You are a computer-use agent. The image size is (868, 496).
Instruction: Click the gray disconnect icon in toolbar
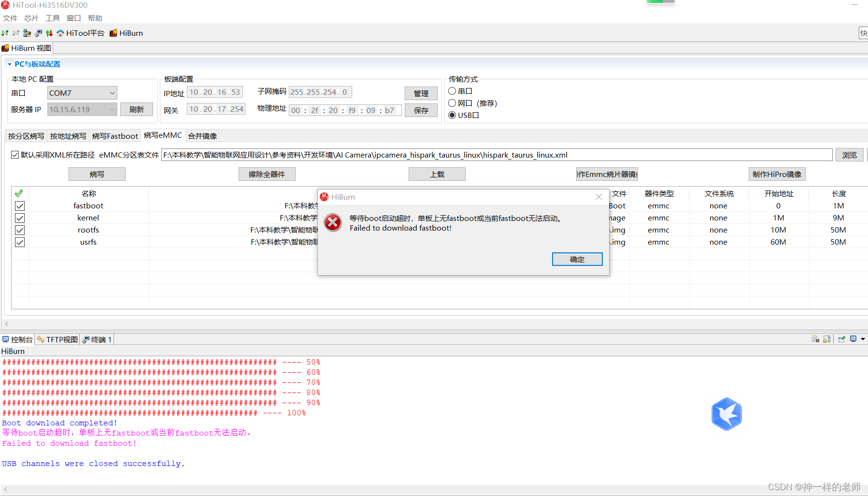(16, 33)
